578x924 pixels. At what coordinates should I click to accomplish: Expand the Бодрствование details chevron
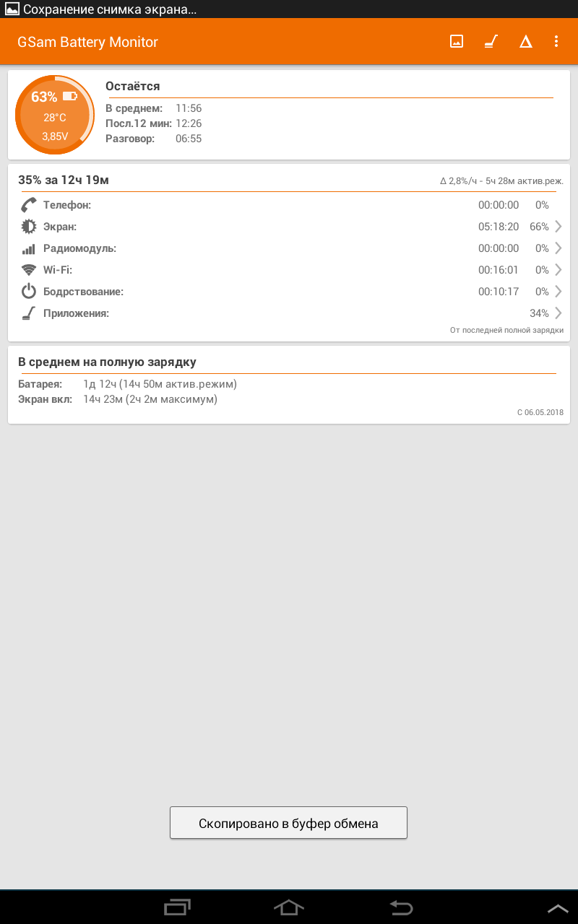(558, 292)
